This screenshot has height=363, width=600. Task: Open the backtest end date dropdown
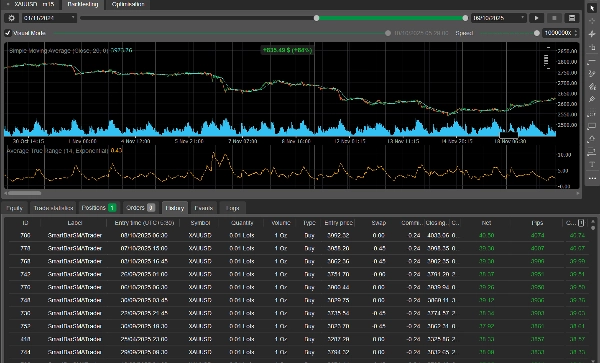coord(499,18)
